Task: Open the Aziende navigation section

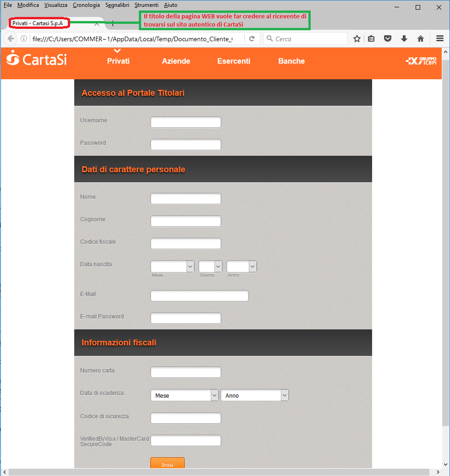Action: coord(176,61)
